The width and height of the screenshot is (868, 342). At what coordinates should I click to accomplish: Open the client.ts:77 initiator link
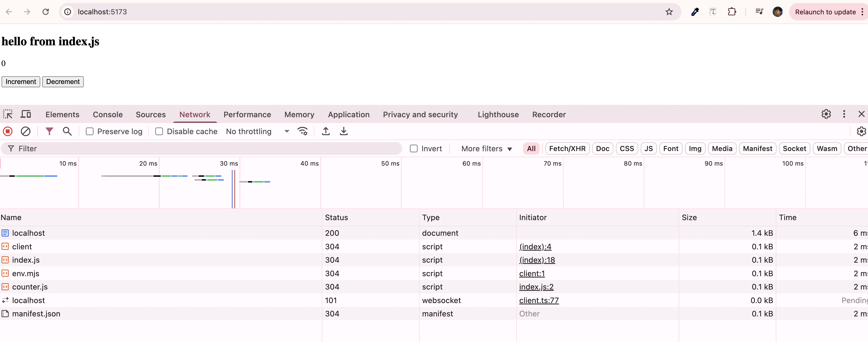pyautogui.click(x=539, y=300)
